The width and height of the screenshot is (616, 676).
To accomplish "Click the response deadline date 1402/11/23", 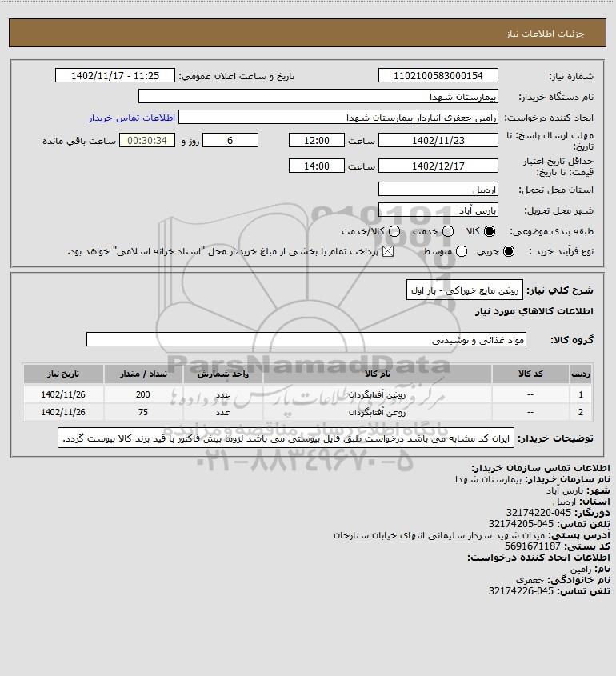I will pyautogui.click(x=438, y=140).
